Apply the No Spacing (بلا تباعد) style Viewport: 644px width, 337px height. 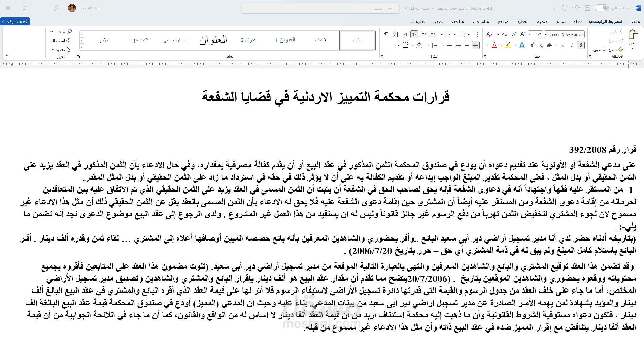coord(321,40)
